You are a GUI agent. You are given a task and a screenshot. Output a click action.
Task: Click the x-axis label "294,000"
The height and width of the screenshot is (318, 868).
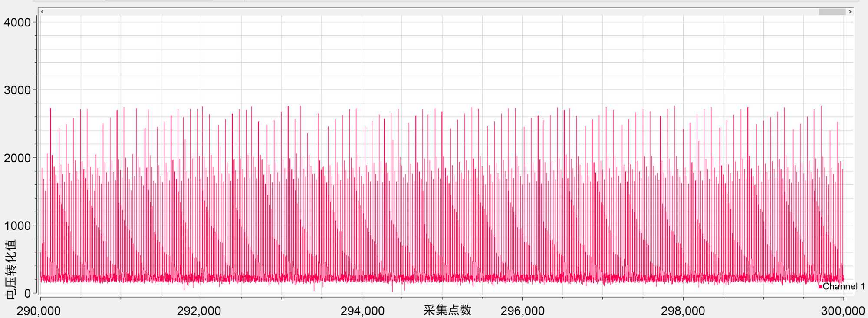pos(362,311)
